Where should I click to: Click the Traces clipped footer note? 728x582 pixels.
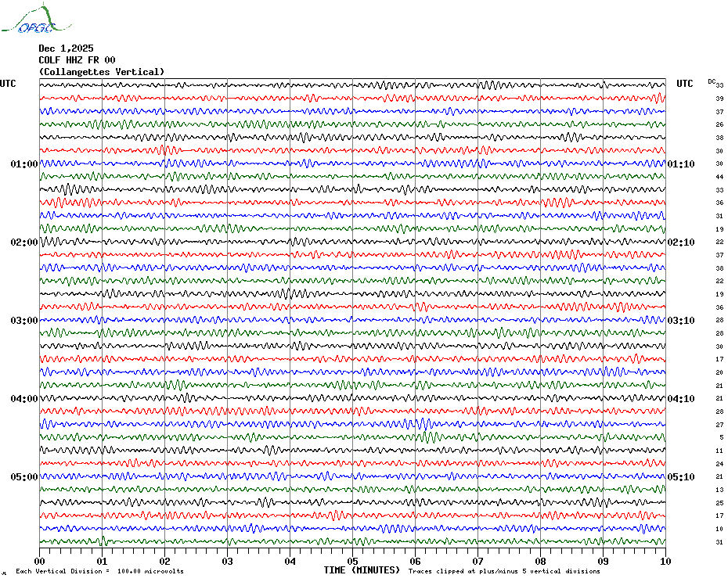click(x=504, y=571)
